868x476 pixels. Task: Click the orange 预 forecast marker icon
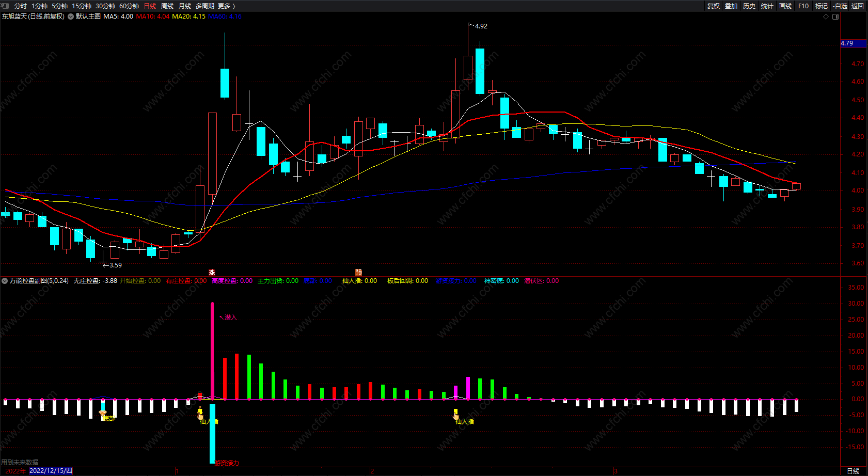click(x=359, y=272)
